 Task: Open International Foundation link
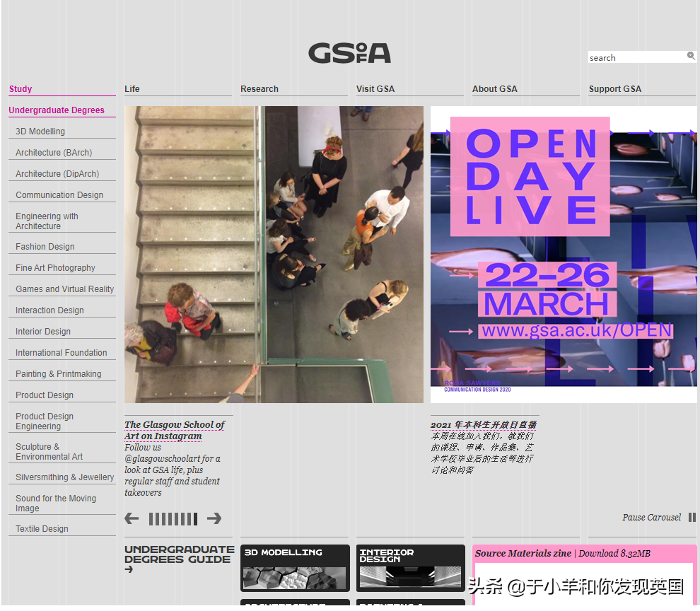pos(61,352)
